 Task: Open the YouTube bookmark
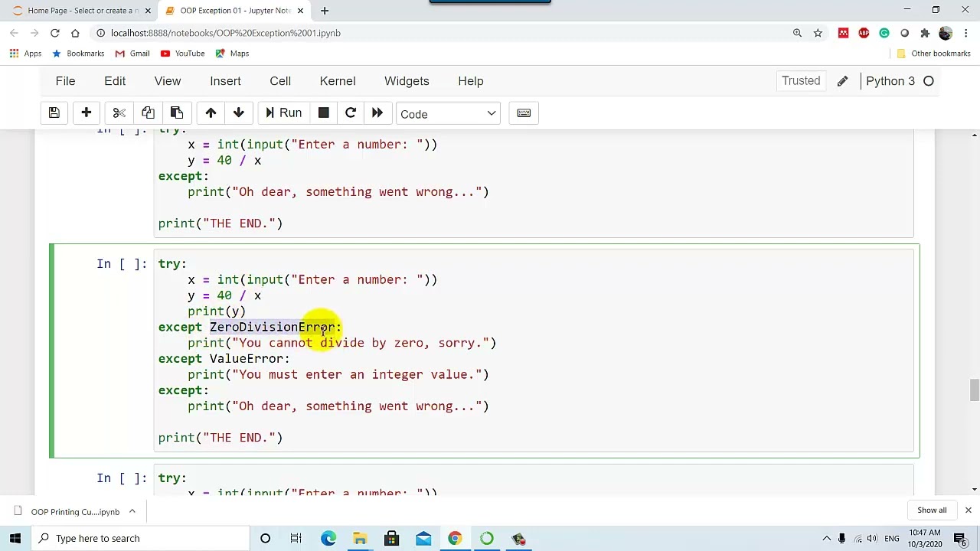pos(182,54)
